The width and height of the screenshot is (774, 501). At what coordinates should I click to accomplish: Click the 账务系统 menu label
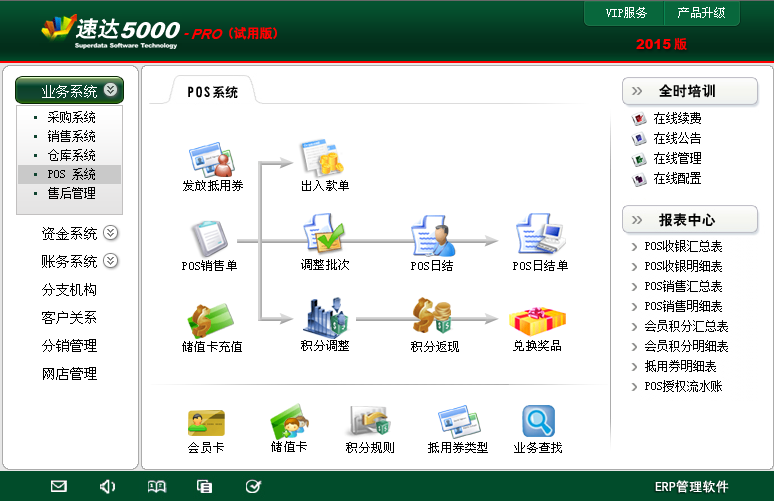69,262
